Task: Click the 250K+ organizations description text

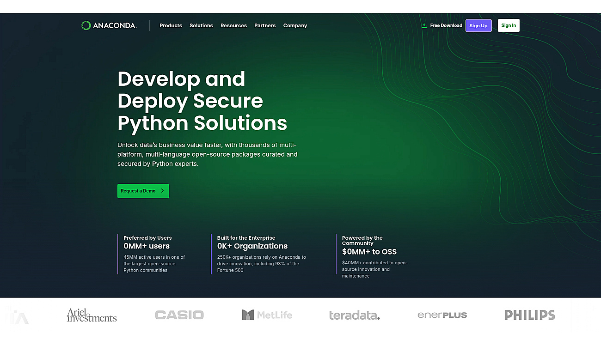Action: [x=262, y=264]
